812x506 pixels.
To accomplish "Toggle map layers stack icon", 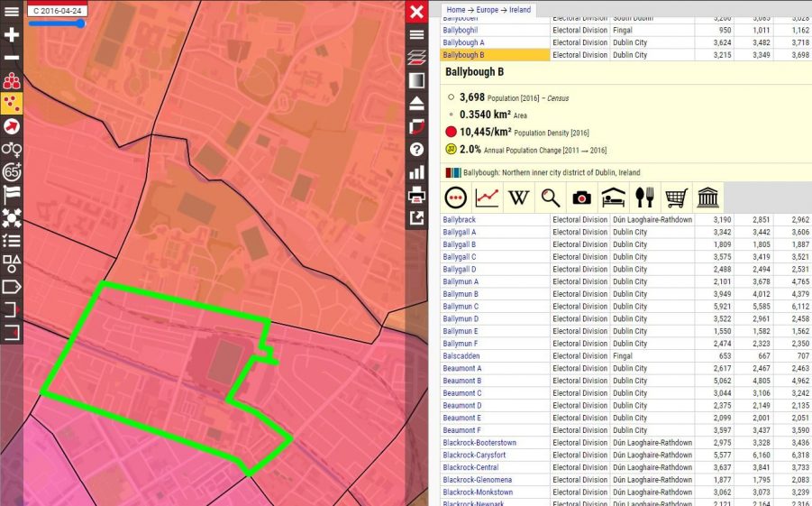I will (416, 58).
